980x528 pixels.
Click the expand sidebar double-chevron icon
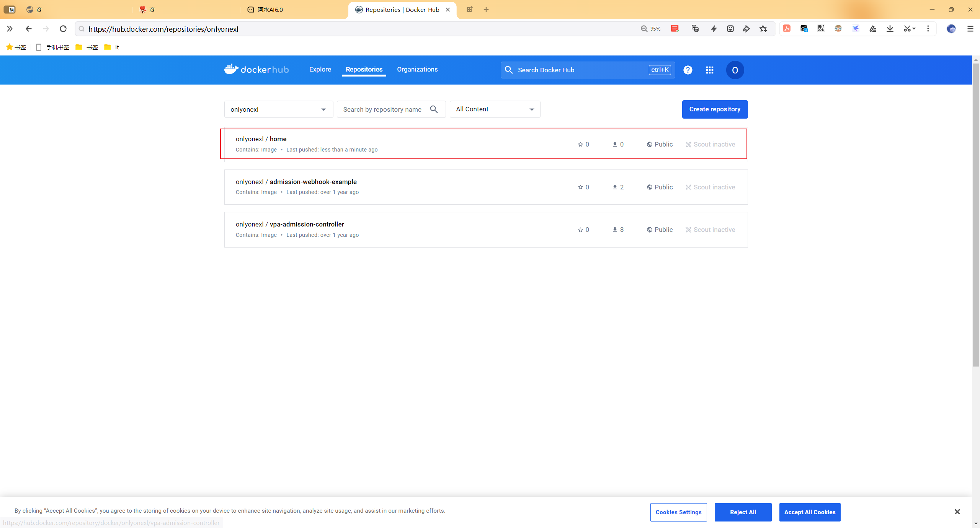(10, 29)
